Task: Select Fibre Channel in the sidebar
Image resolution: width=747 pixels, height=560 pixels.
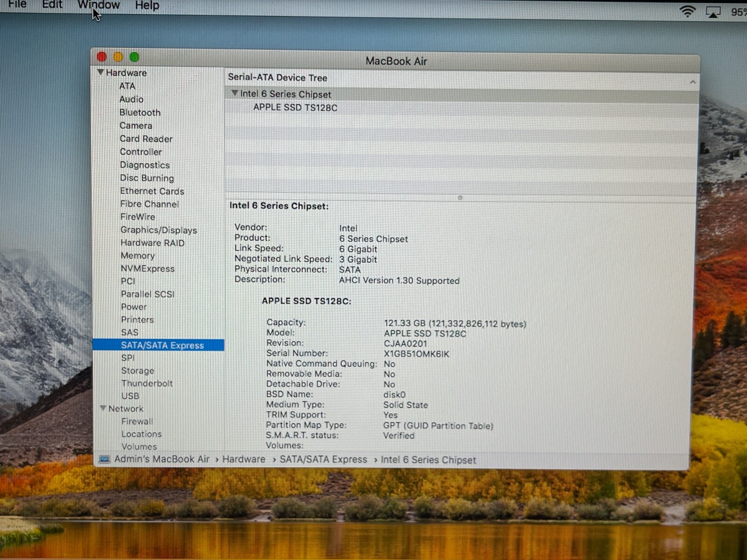Action: pyautogui.click(x=149, y=204)
